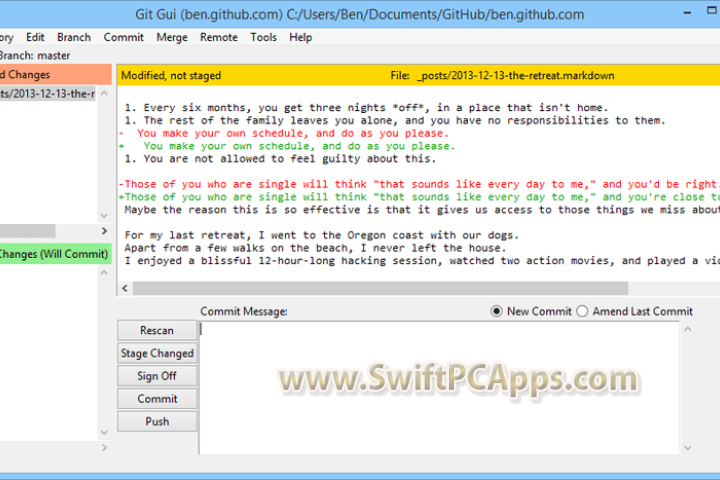This screenshot has width=720, height=480.
Task: Click the red line ending "and you'd be right"
Action: (x=419, y=184)
